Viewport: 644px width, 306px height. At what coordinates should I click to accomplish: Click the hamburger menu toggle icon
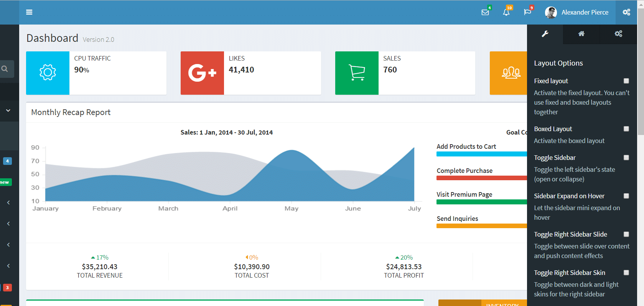(x=29, y=12)
